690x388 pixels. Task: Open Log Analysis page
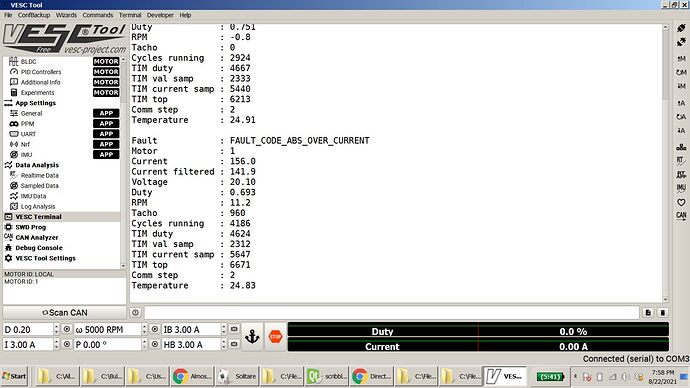pyautogui.click(x=62, y=206)
